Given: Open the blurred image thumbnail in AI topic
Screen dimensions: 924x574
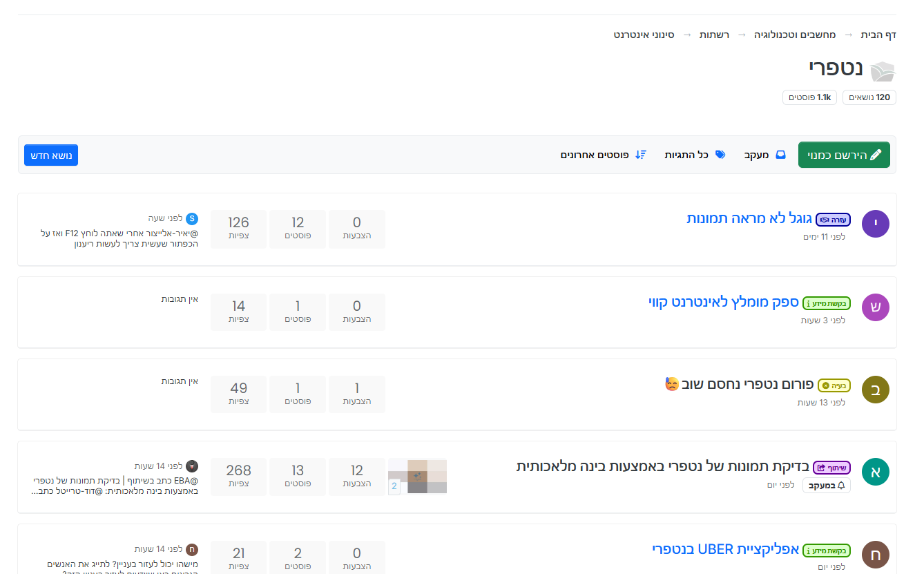Looking at the screenshot, I should (417, 476).
